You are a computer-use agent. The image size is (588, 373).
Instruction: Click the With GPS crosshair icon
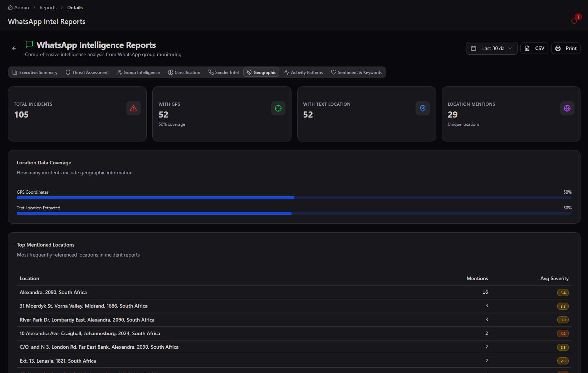coord(278,108)
